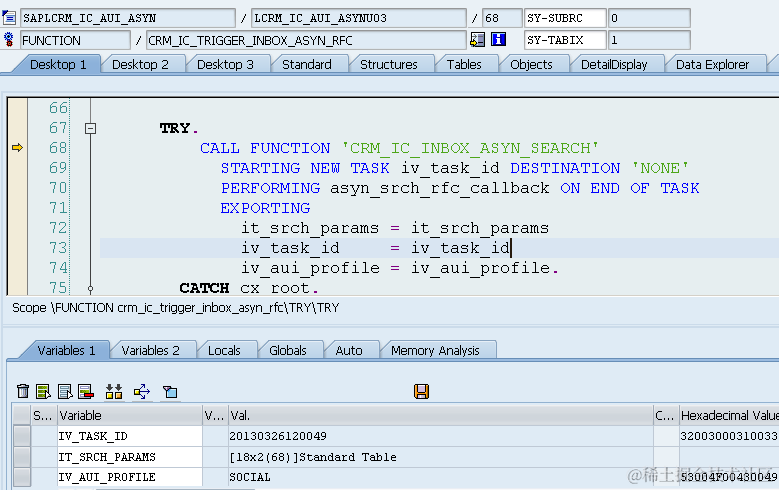Click the CRM_IC_TRIGGER_INBOX_ASYN_RFC field
Viewport: 779px width, 490px height.
(306, 40)
